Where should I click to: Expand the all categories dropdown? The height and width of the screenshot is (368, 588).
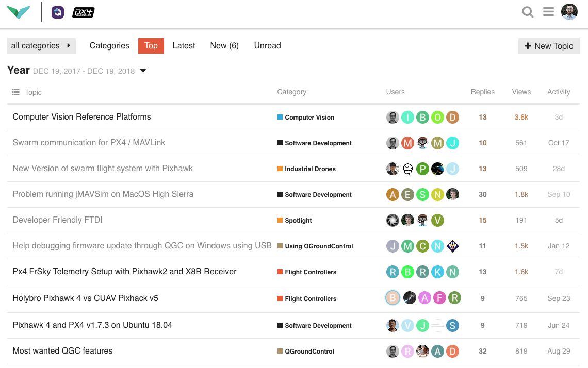click(x=41, y=46)
